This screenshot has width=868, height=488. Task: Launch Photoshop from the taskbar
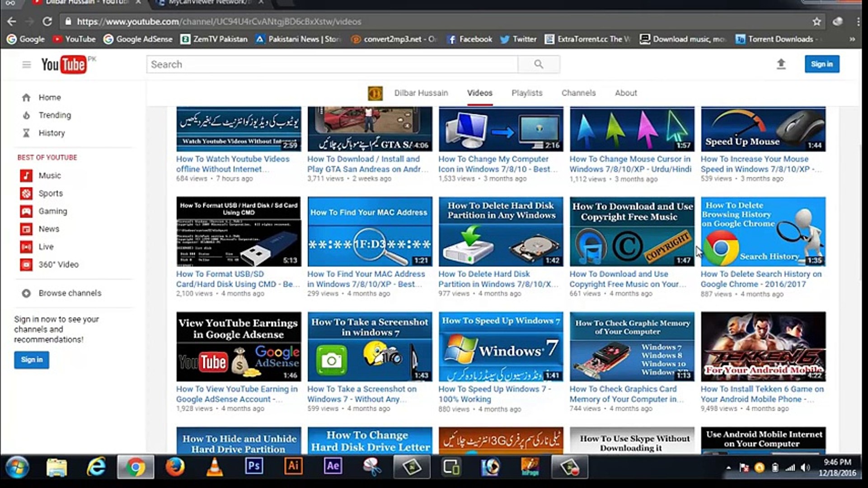pyautogui.click(x=254, y=467)
